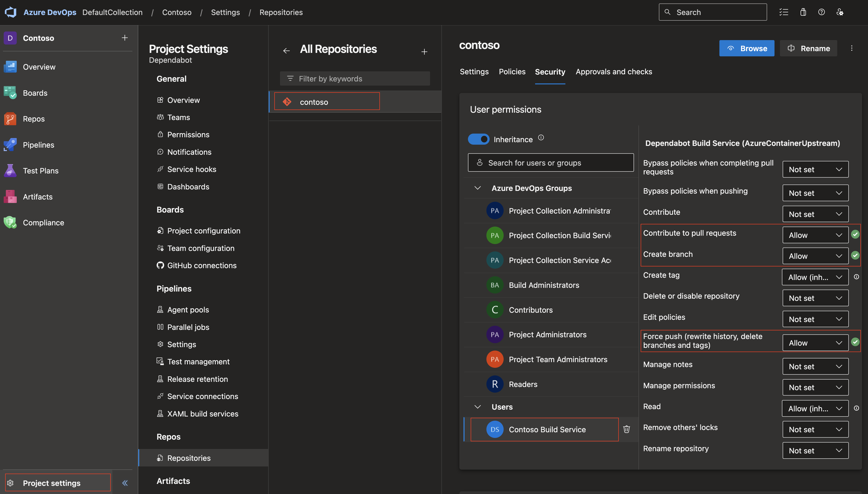Expand the Users section dropdown
Viewport: 868px width, 494px height.
[476, 407]
